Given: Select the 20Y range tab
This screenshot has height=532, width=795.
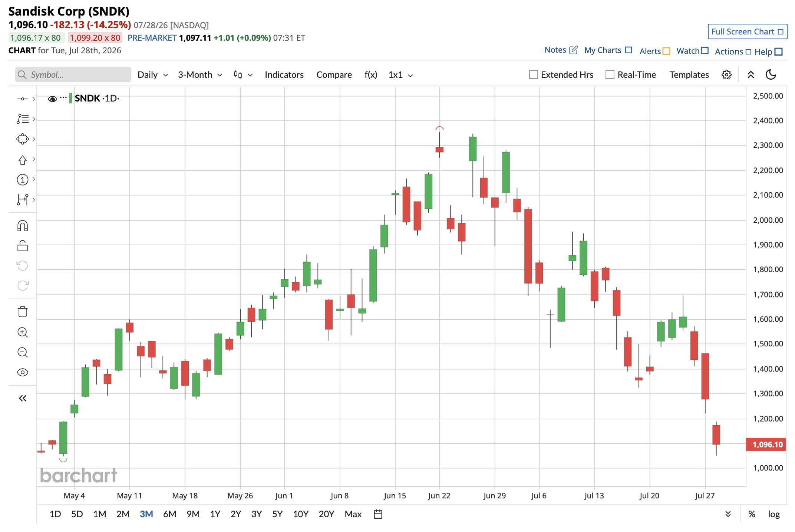Looking at the screenshot, I should click(x=326, y=514).
